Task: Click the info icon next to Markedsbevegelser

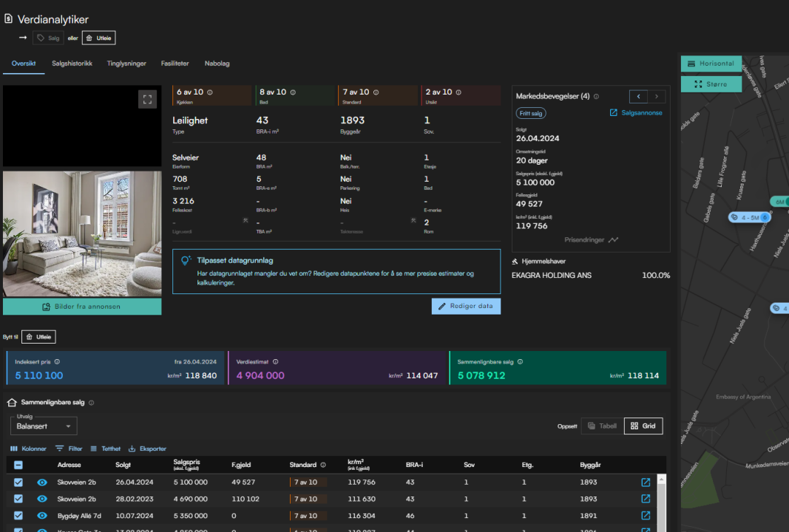Action: (x=596, y=97)
